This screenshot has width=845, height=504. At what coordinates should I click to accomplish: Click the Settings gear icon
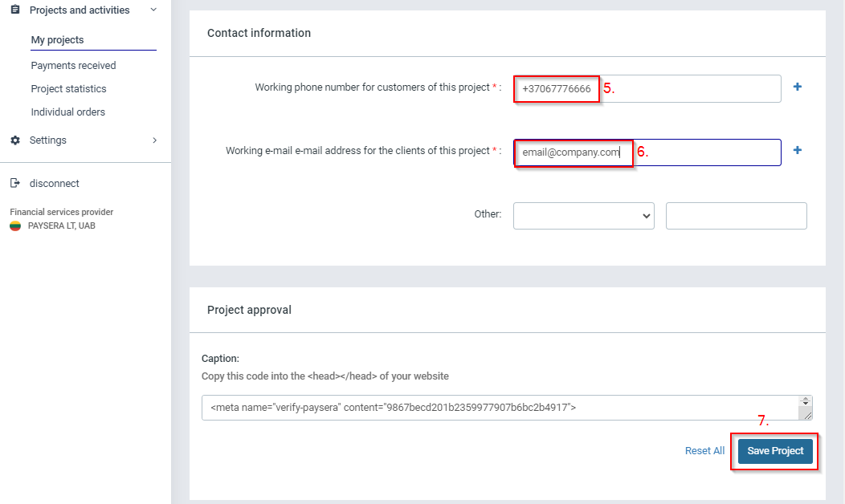14,140
